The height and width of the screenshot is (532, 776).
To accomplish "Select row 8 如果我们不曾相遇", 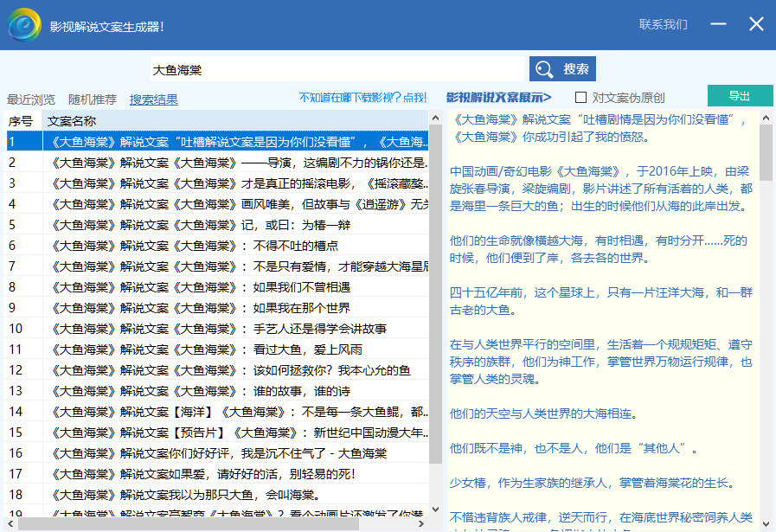I will coord(217,287).
